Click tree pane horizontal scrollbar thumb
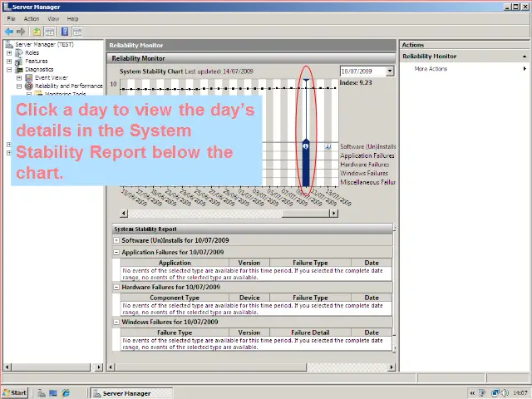532x399 pixels. pyautogui.click(x=51, y=367)
